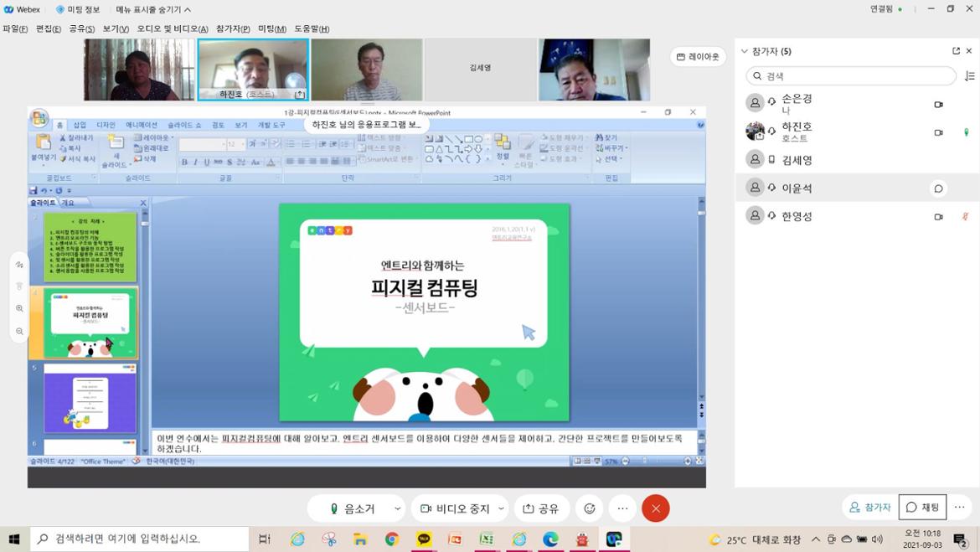Click muted microphone icon for 한영성
This screenshot has height=552, width=980.
[x=966, y=216]
